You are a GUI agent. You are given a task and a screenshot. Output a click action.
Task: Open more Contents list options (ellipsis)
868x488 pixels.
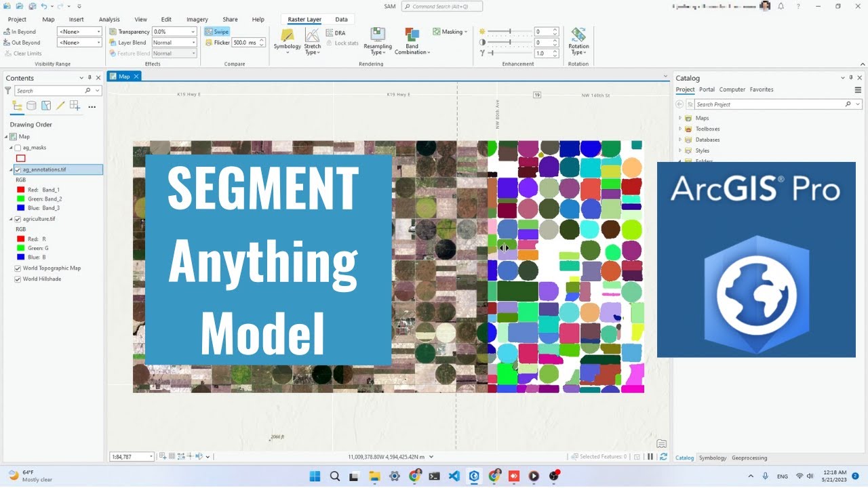(92, 106)
